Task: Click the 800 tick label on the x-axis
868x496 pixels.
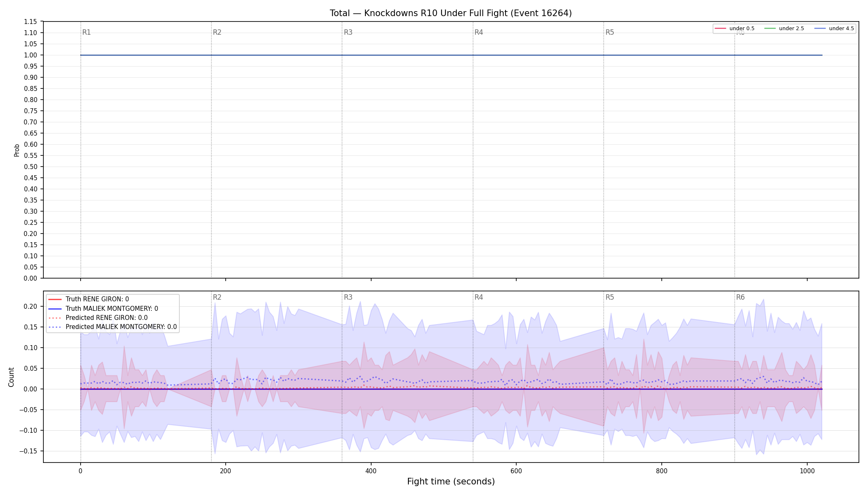Action: tap(662, 471)
